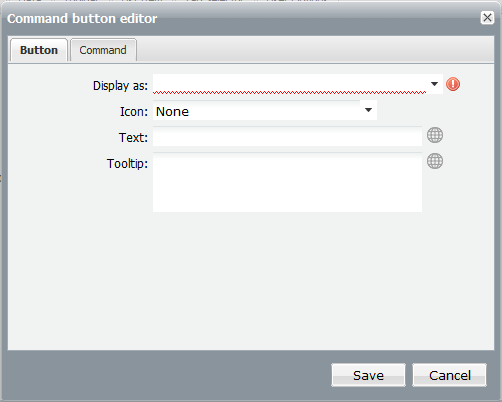Click the globe icon beside Text field
The image size is (502, 402).
click(435, 135)
